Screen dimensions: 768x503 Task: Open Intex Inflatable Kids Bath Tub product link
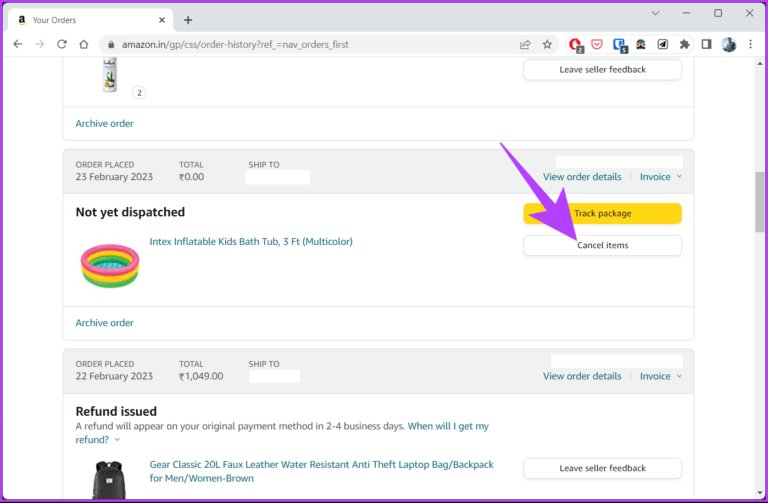coord(251,241)
